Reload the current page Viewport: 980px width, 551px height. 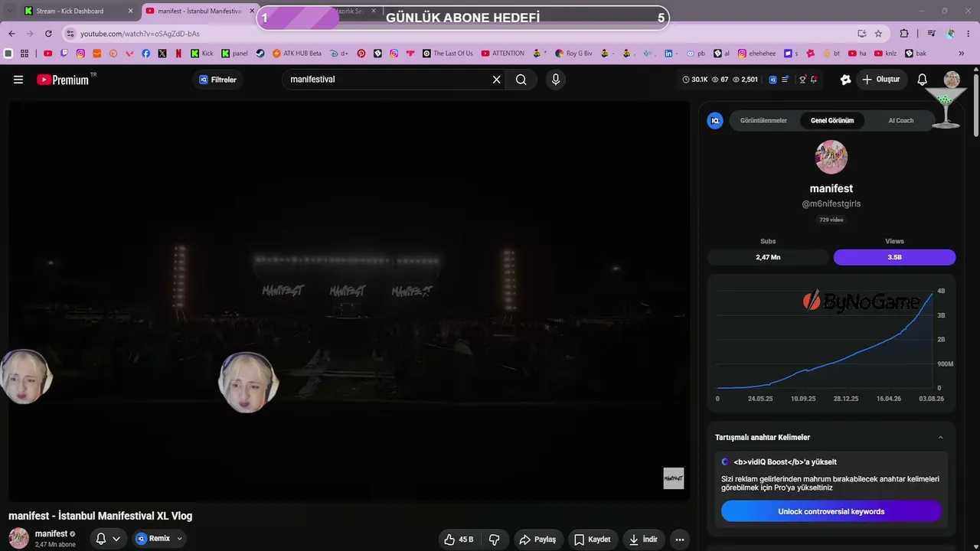tap(48, 34)
